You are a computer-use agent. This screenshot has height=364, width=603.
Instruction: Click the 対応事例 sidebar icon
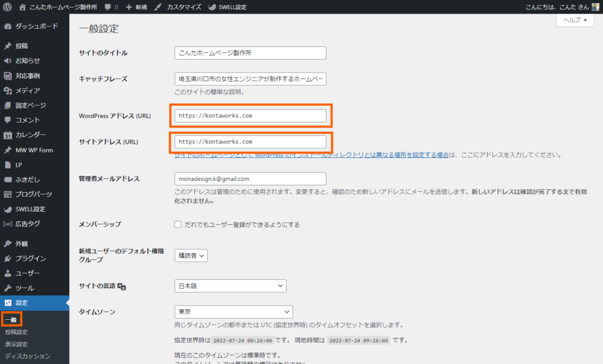[x=8, y=76]
